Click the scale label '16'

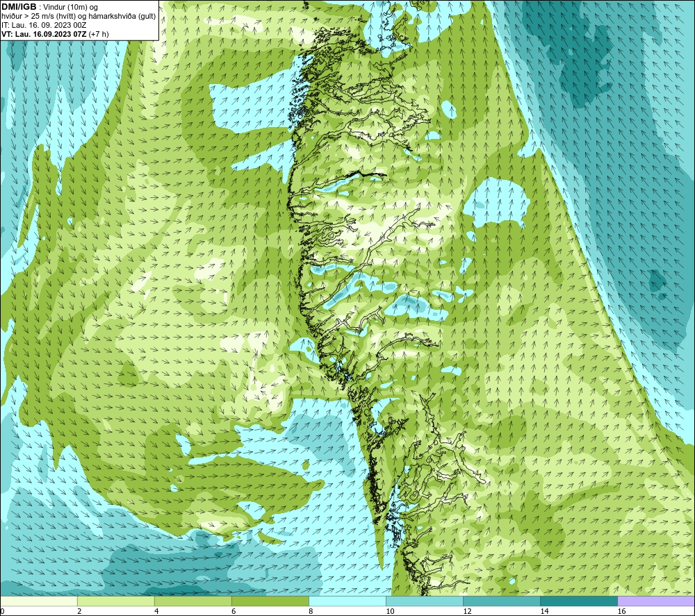coord(621,611)
